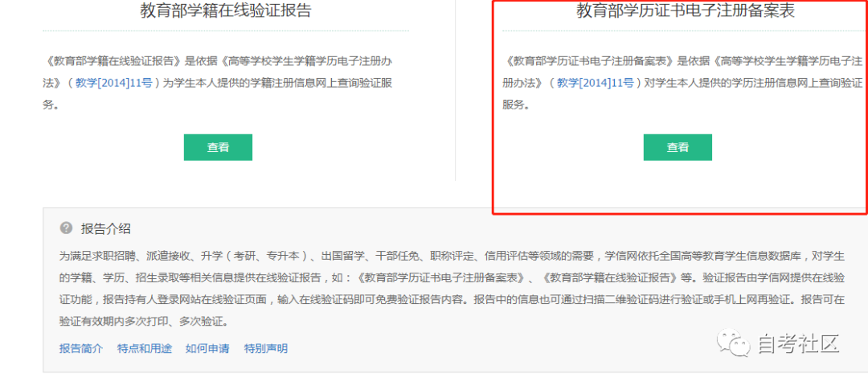The width and height of the screenshot is (868, 382).
Task: Click 《教育部学籍在线验证报告》 text inside the 报告介绍 paragraph
Action: click(606, 277)
